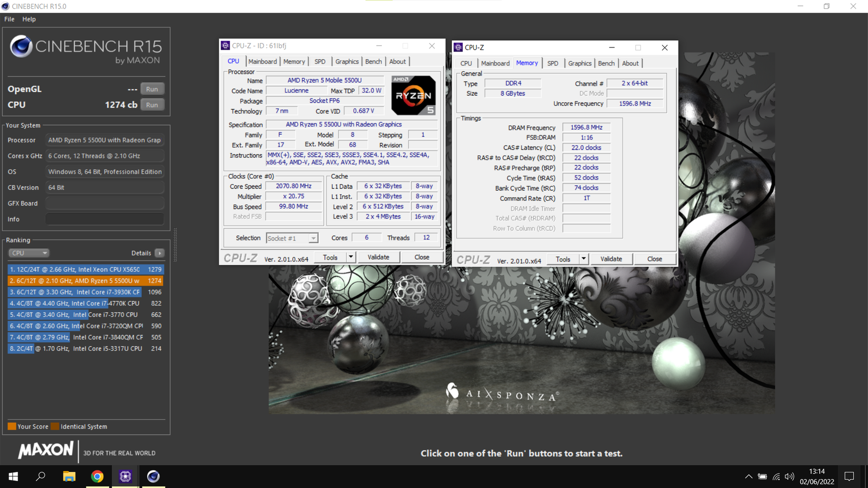This screenshot has width=868, height=488.
Task: Select Intel Core i7-3720QM ranking row
Action: coord(85,326)
